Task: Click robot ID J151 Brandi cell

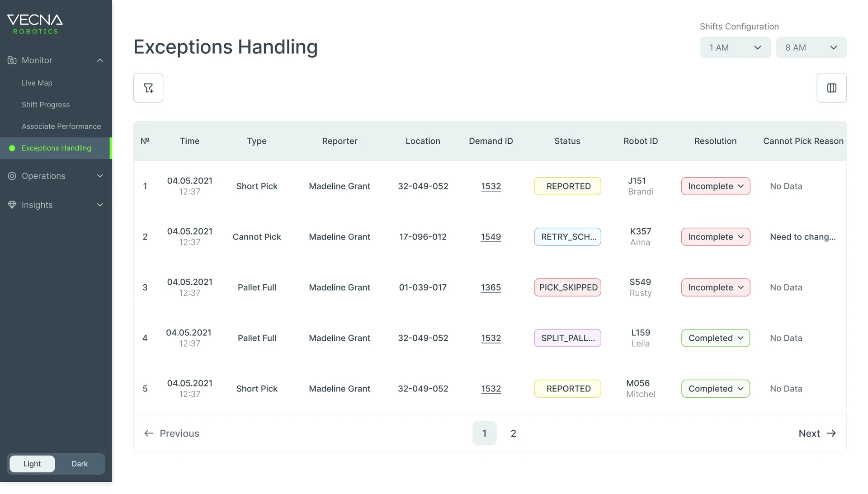Action: coord(641,186)
